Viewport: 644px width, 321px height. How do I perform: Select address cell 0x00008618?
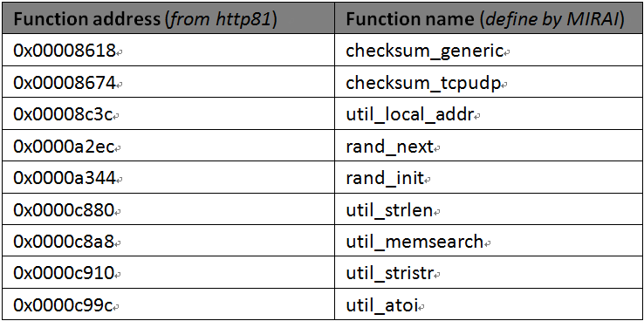coord(168,50)
